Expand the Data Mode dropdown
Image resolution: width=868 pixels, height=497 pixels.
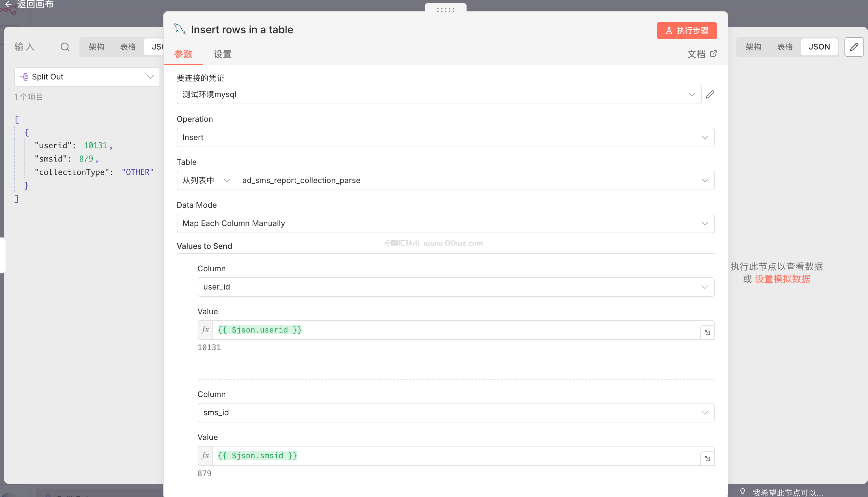coord(445,223)
